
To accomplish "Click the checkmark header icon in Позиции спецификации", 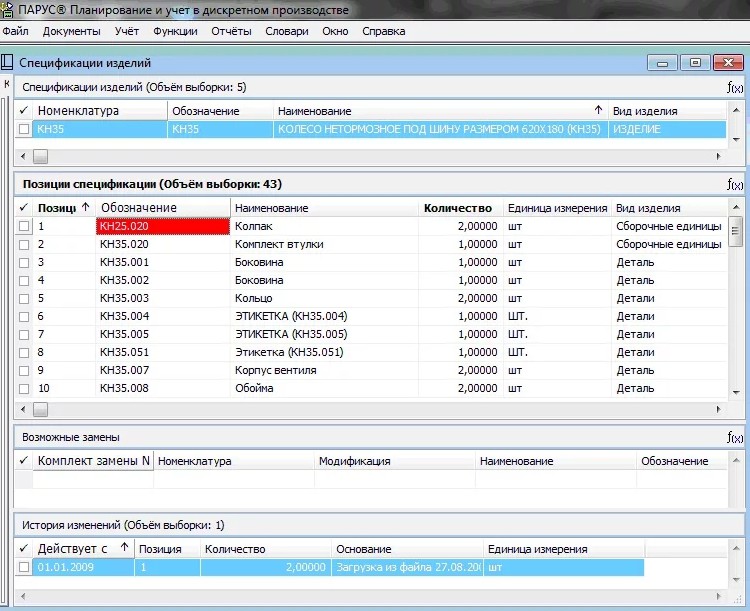I will [24, 208].
